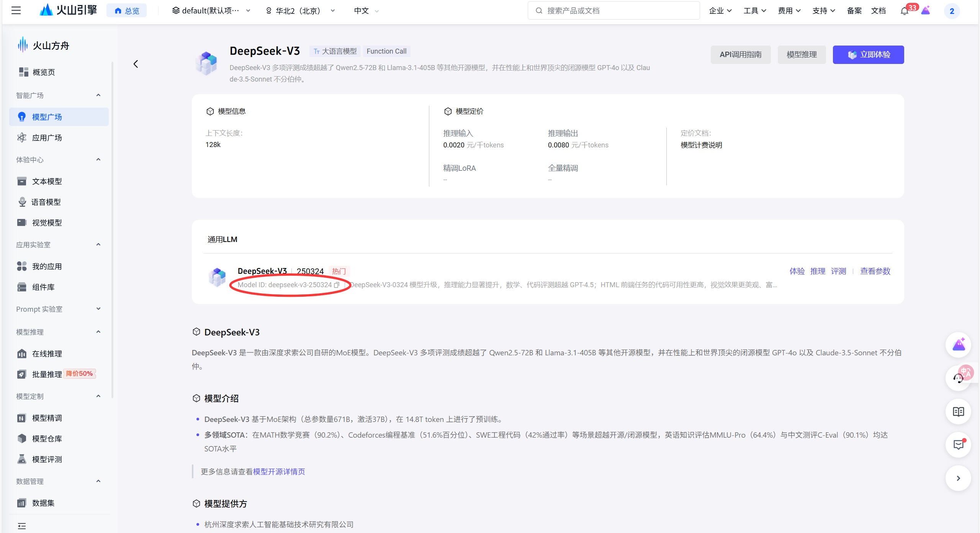Collapse the 智能广场 sidebar section
The image size is (980, 533).
click(x=98, y=95)
